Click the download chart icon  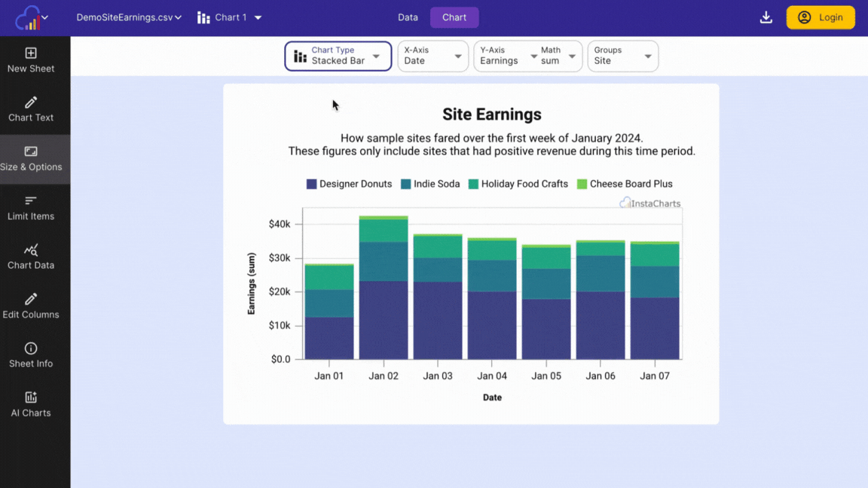click(766, 18)
